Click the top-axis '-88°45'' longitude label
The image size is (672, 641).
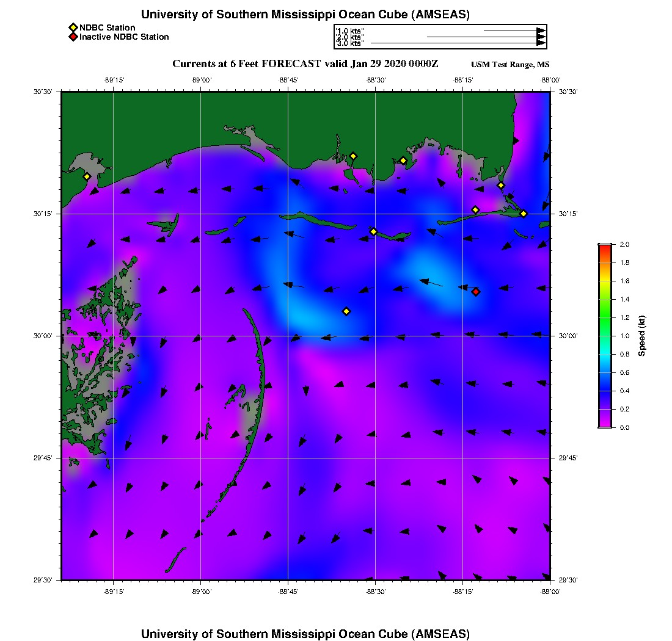point(288,80)
